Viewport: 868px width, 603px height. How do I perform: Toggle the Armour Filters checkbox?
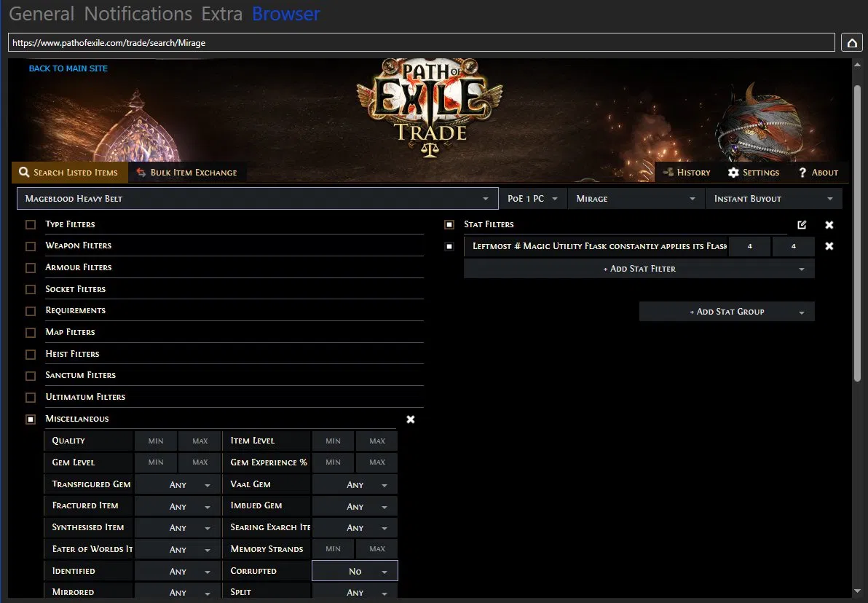[x=31, y=267]
